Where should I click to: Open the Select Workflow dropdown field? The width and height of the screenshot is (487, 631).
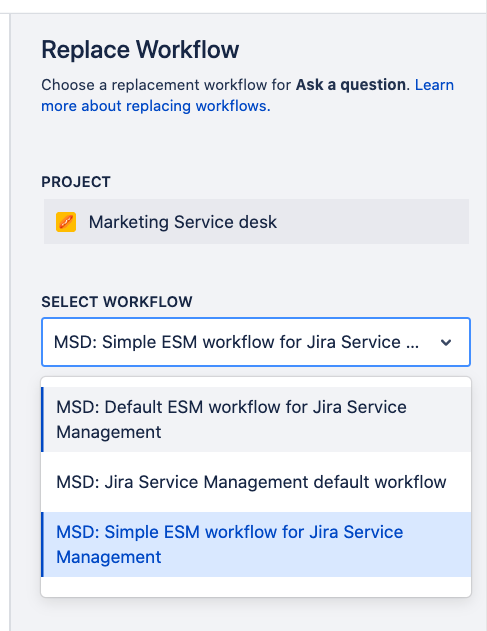256,342
